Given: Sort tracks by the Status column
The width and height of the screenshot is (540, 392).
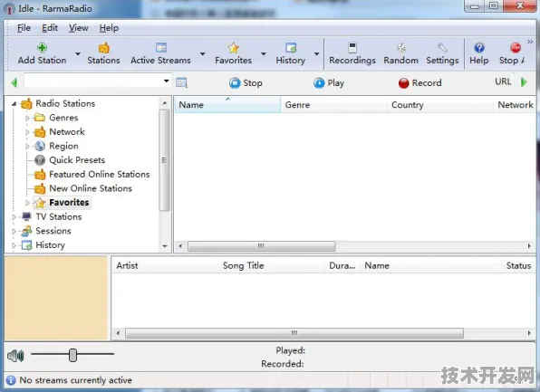Looking at the screenshot, I should pos(518,265).
